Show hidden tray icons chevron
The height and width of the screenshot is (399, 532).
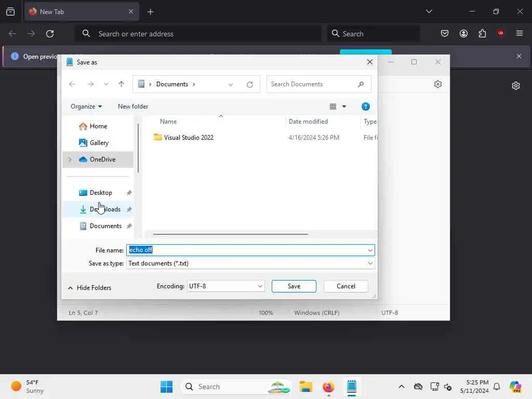point(402,387)
